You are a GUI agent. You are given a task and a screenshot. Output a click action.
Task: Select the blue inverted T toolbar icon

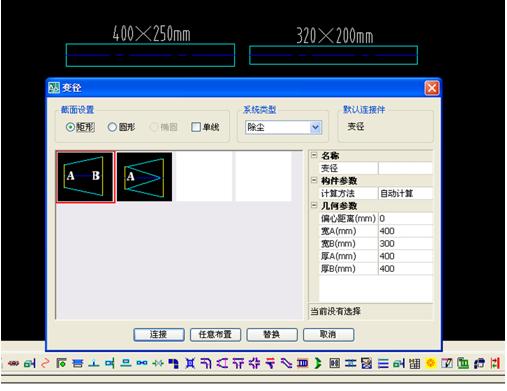coord(94,363)
